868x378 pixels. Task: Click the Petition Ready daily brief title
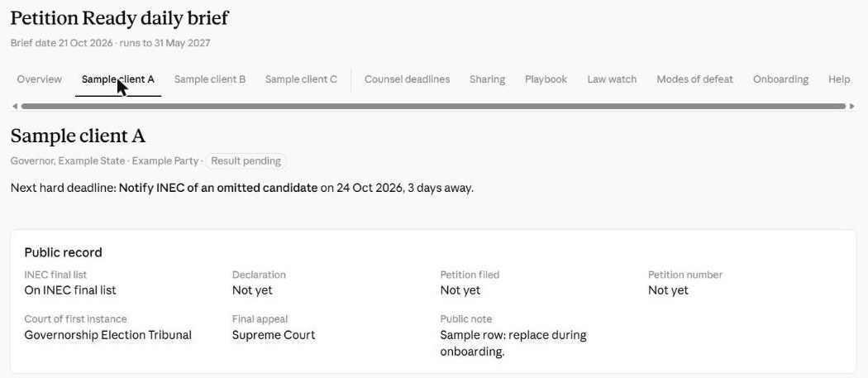(119, 17)
